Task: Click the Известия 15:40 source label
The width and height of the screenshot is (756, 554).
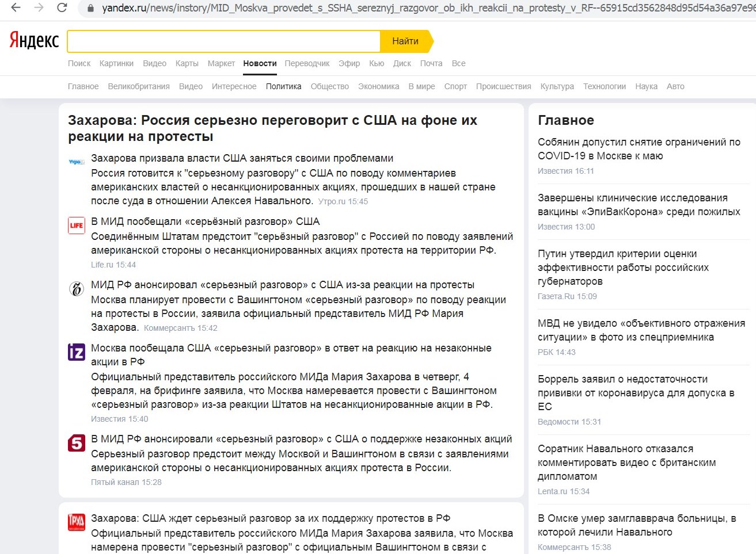Action: tap(120, 419)
